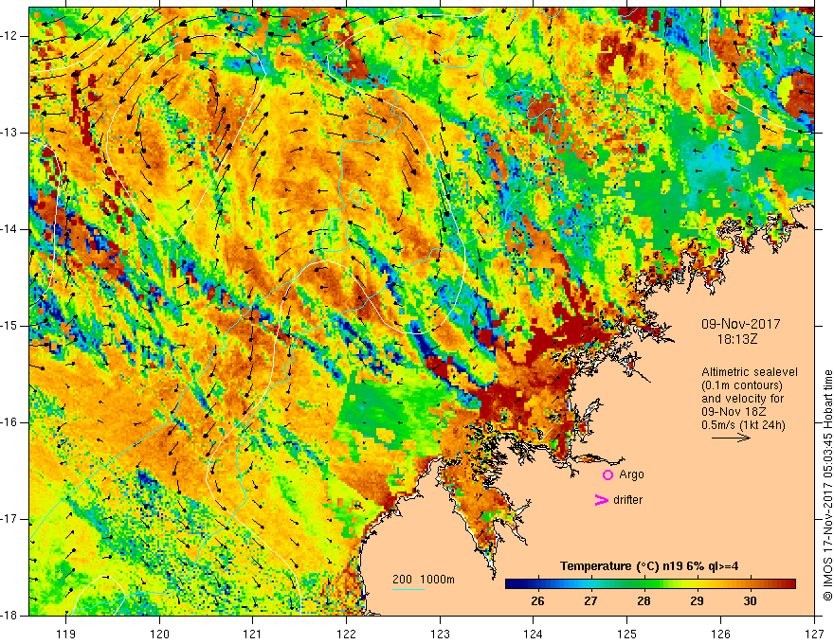Click the '09-Nov 18Z' caption line
This screenshot has height=644, width=834.
(732, 412)
